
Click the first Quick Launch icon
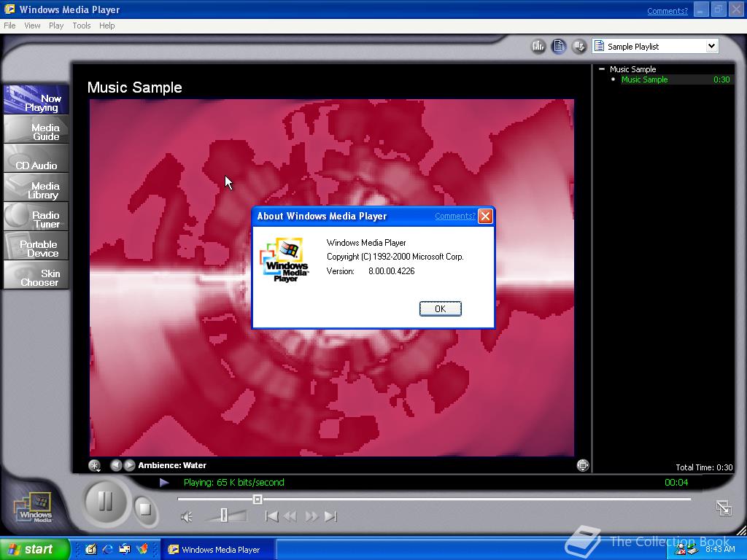tap(91, 549)
